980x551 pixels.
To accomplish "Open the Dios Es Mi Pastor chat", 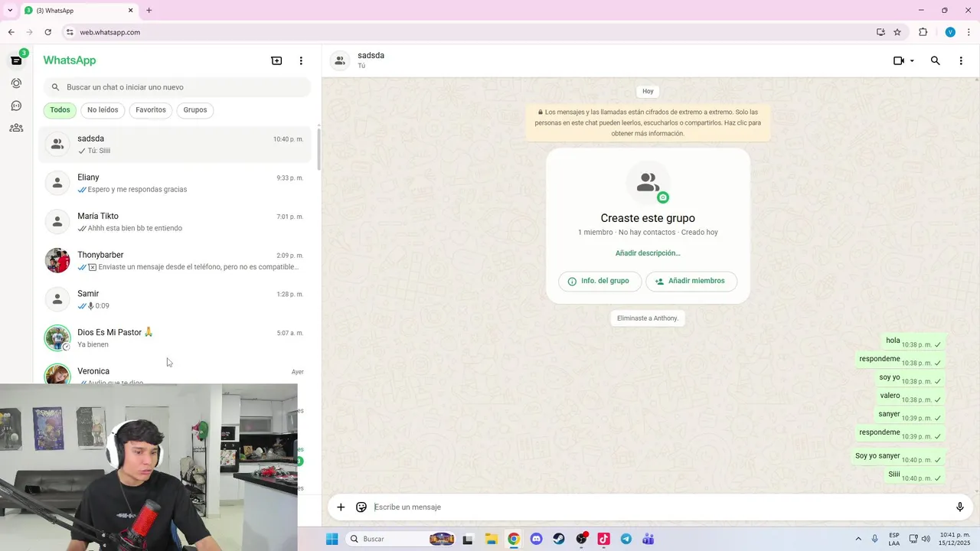I will (x=175, y=337).
